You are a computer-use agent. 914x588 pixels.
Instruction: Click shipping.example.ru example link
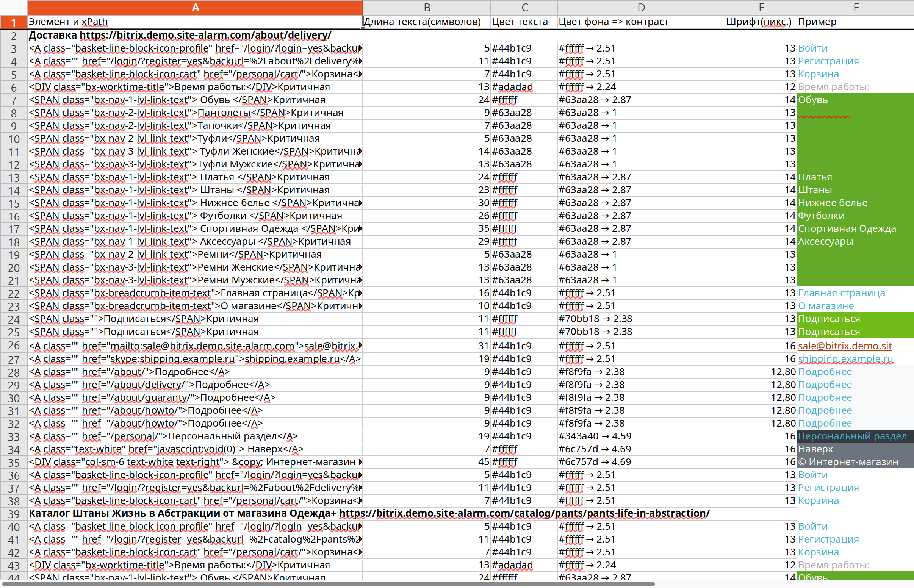[845, 359]
